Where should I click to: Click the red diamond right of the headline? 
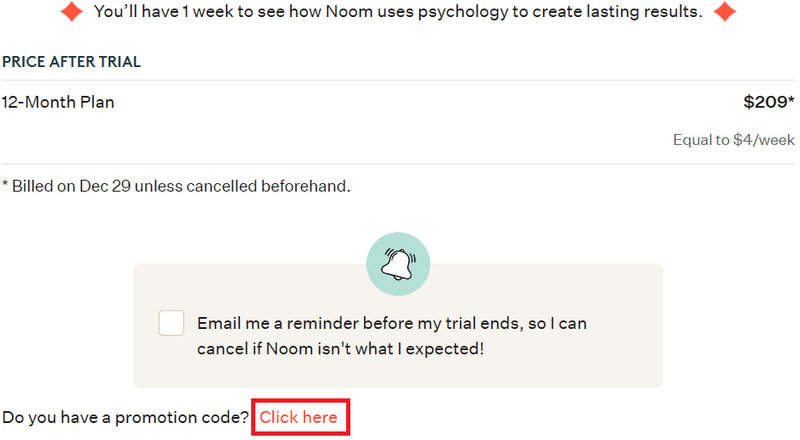point(724,13)
